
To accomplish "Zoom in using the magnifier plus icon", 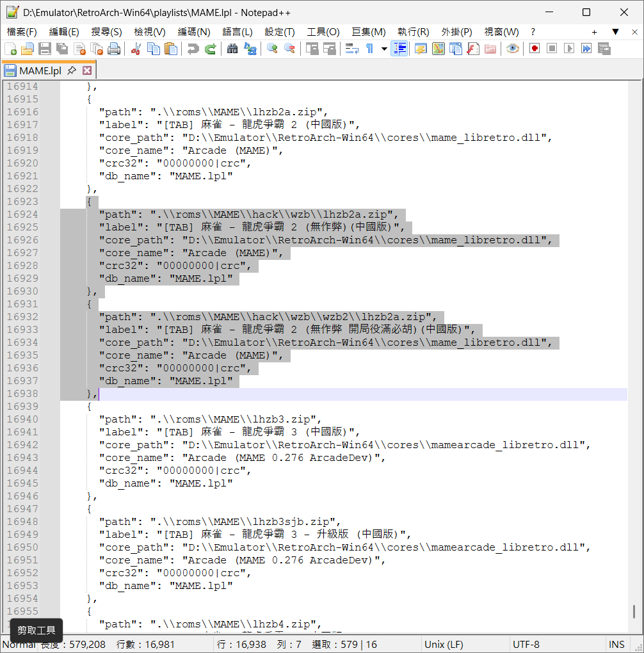I will (272, 49).
